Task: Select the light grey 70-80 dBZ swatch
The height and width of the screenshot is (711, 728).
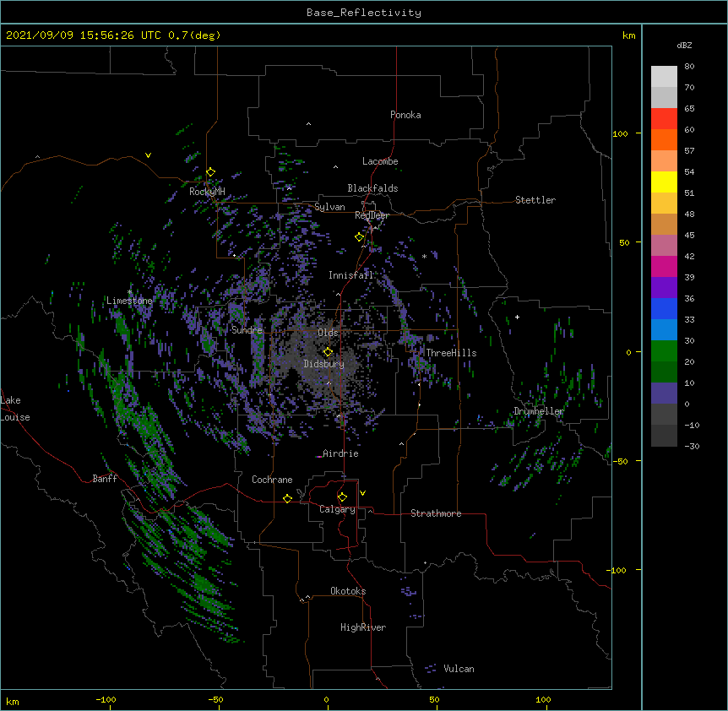Action: coord(664,77)
